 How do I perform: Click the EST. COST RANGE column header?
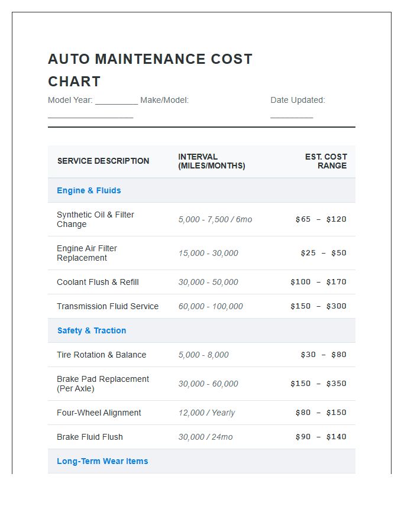(326, 161)
